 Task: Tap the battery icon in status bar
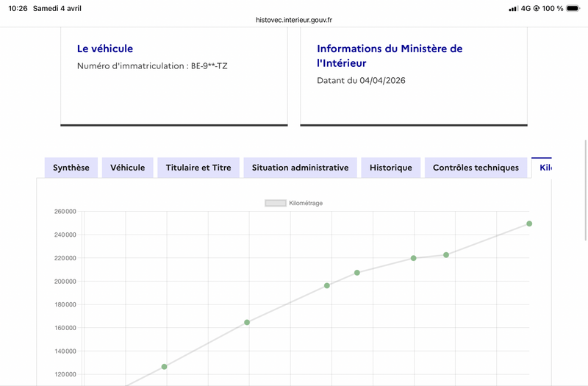pyautogui.click(x=573, y=8)
